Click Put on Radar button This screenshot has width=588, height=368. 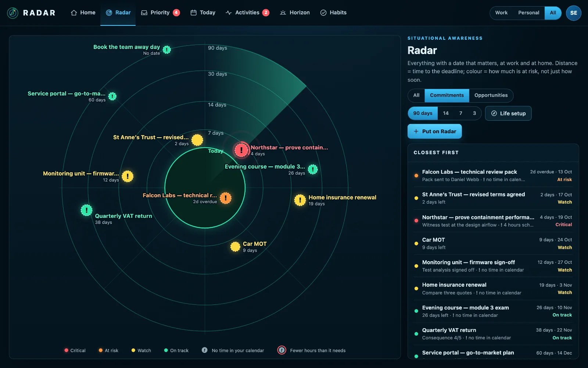point(434,131)
